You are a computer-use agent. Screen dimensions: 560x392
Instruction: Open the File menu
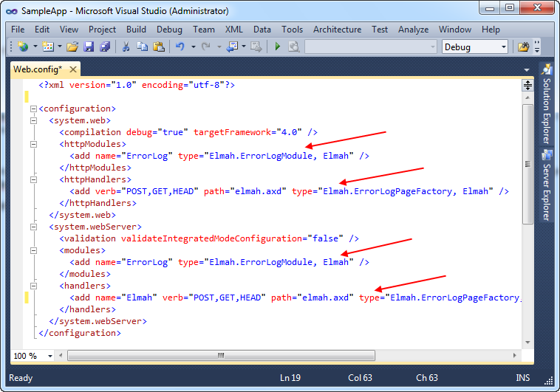point(18,30)
